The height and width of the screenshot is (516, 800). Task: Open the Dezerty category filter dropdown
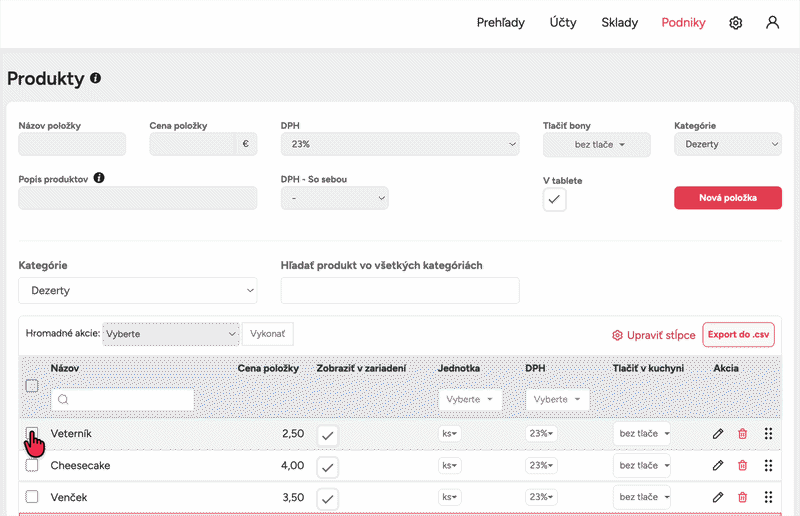[x=138, y=290]
